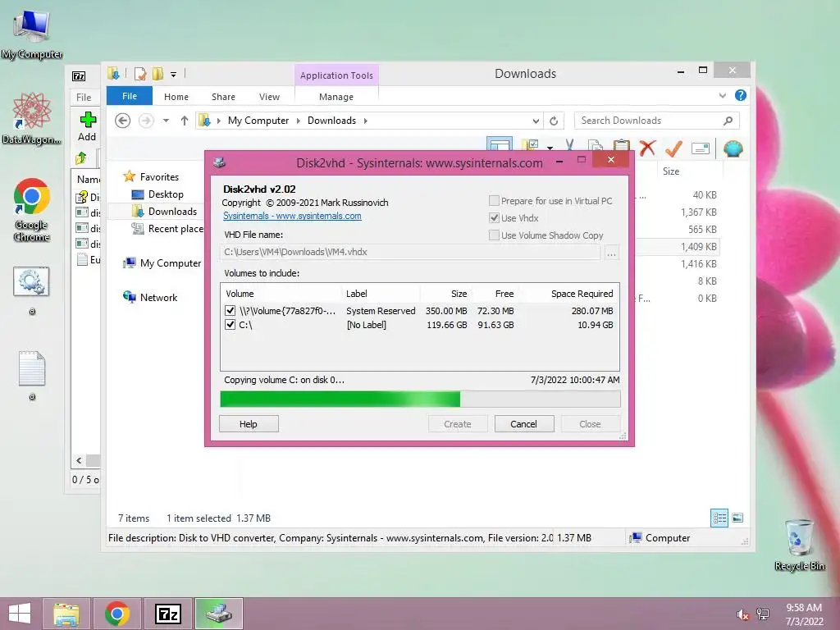Open File Explorer from taskbar
840x630 pixels.
pyautogui.click(x=66, y=614)
